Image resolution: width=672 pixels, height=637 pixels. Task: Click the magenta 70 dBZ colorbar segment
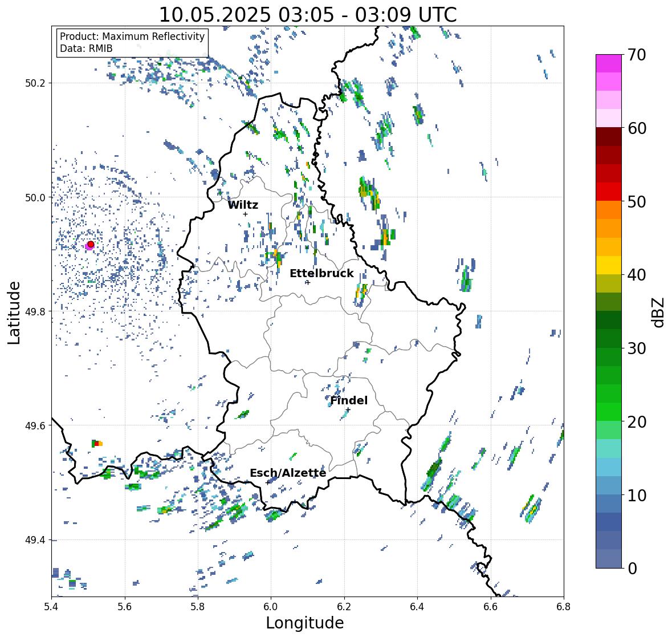tap(609, 63)
